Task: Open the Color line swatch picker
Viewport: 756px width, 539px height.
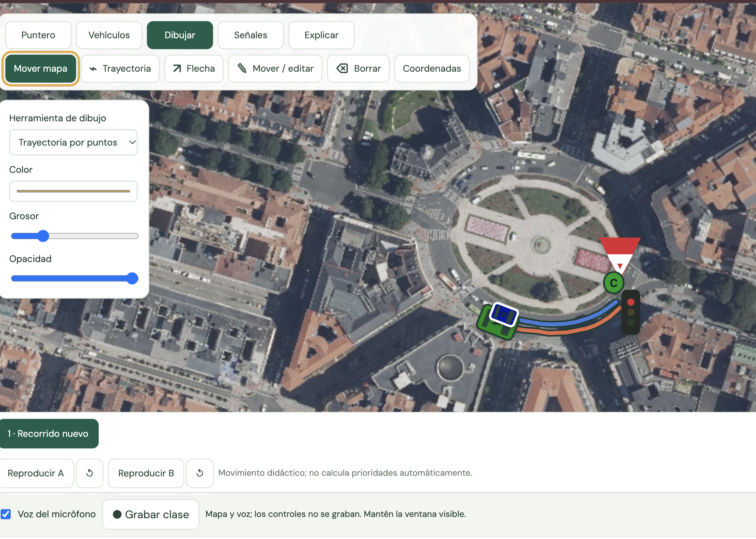Action: tap(73, 191)
